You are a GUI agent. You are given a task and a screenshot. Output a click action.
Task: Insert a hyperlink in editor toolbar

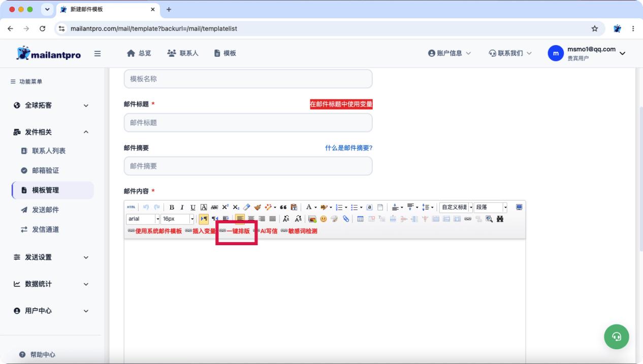(x=468, y=219)
